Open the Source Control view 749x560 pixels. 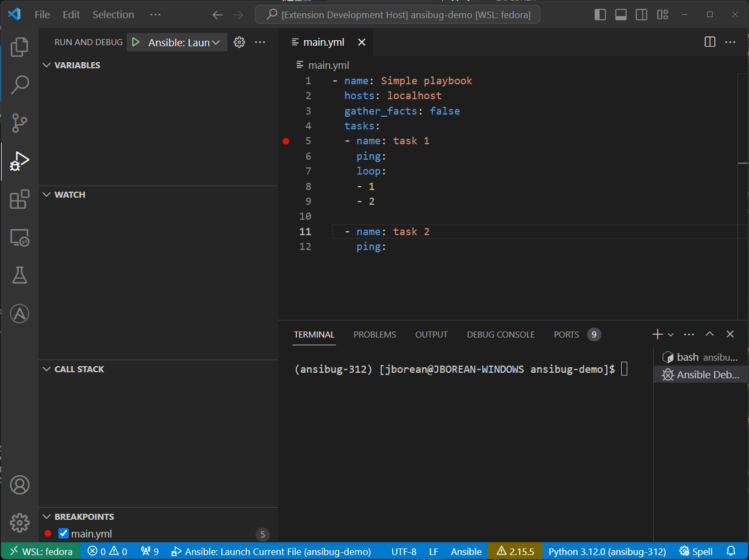(20, 123)
